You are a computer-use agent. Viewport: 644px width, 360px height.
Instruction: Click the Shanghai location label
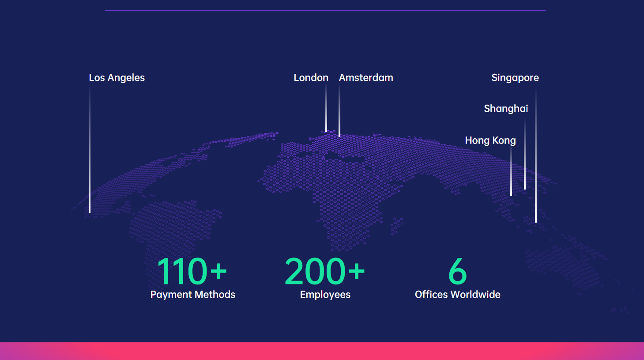pyautogui.click(x=506, y=109)
